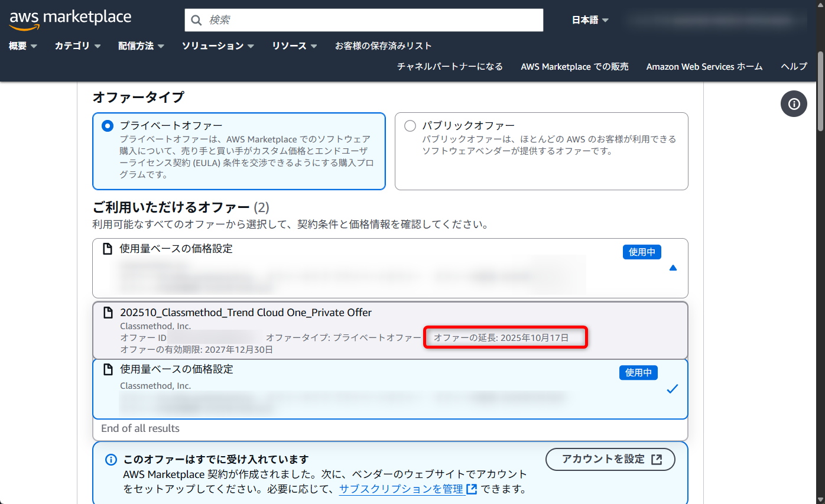Click the external link icon on アカウントを設定
This screenshot has width=825, height=504.
click(657, 460)
